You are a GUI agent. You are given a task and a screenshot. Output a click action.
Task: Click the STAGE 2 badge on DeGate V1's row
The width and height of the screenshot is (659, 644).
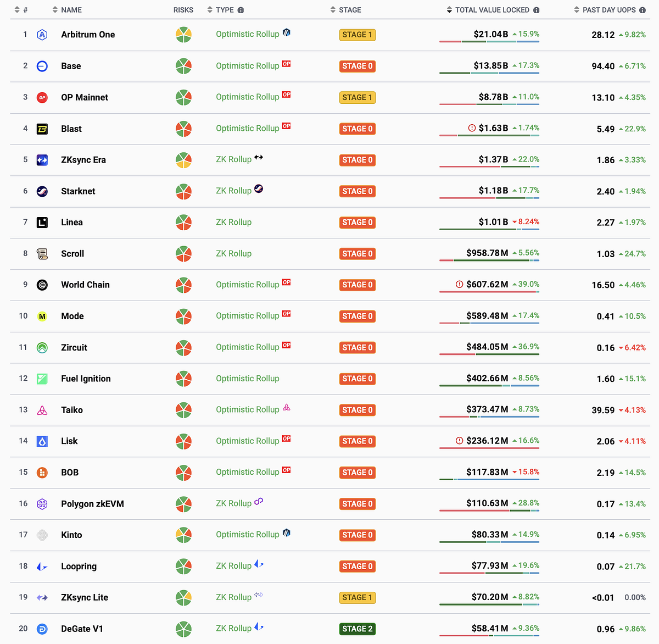(358, 629)
